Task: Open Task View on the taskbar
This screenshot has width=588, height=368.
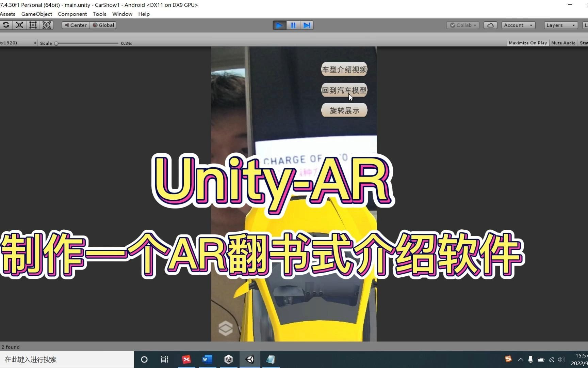Action: pos(165,359)
